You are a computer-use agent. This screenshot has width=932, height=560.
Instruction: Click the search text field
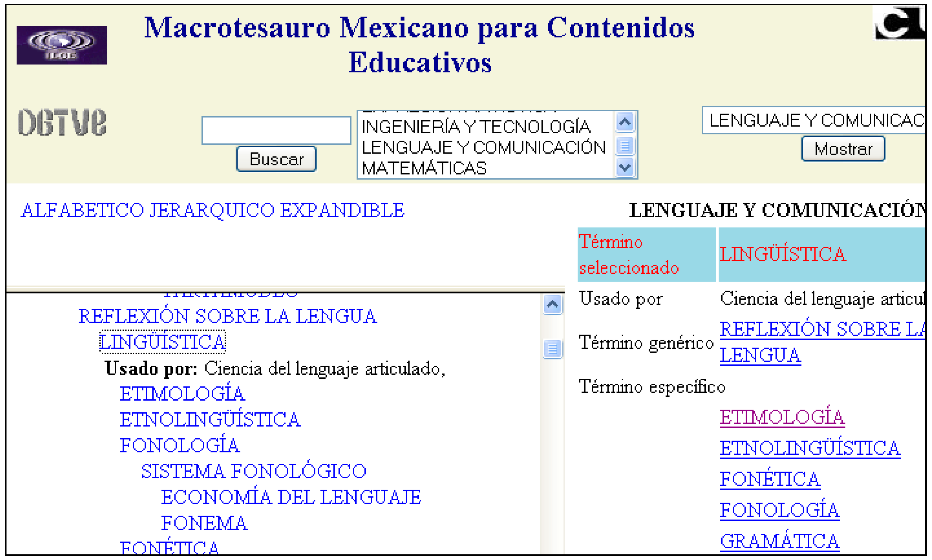coord(276,130)
